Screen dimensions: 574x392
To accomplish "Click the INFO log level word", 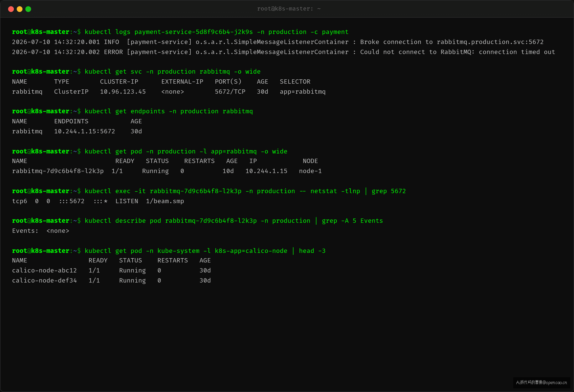I will 111,42.
